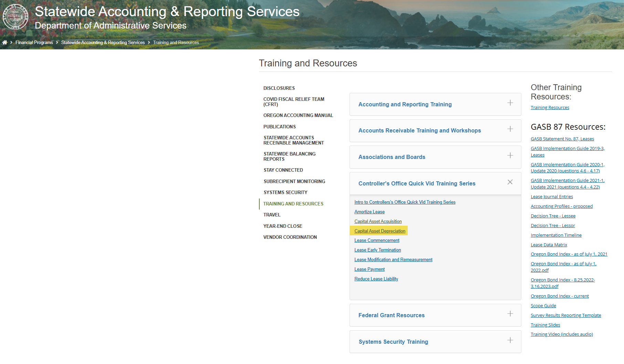
Task: Click the Oregon state seal logo
Action: click(15, 17)
